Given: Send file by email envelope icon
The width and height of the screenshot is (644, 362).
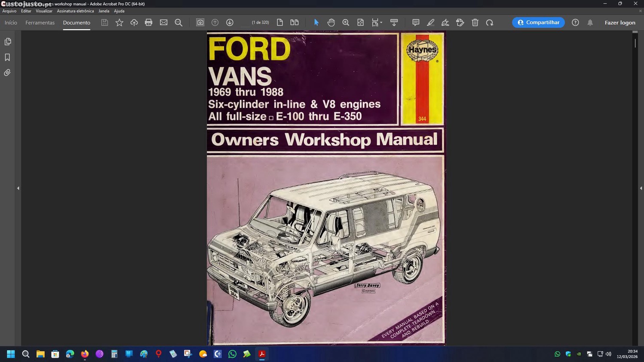Looking at the screenshot, I should [x=164, y=22].
